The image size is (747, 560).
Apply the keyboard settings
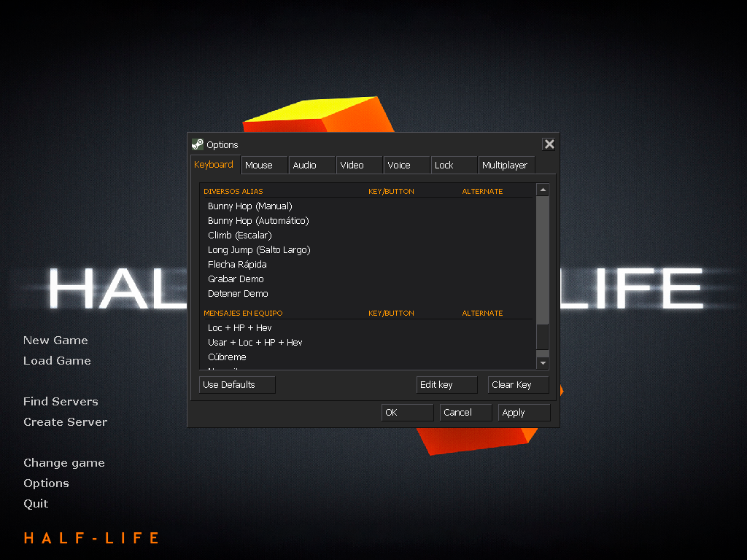point(524,413)
